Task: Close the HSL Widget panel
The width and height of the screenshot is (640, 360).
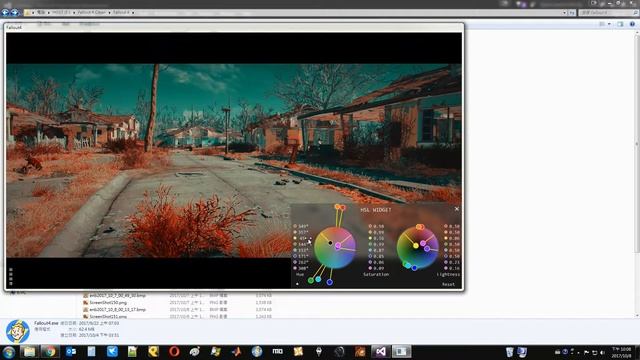Action: pos(456,209)
